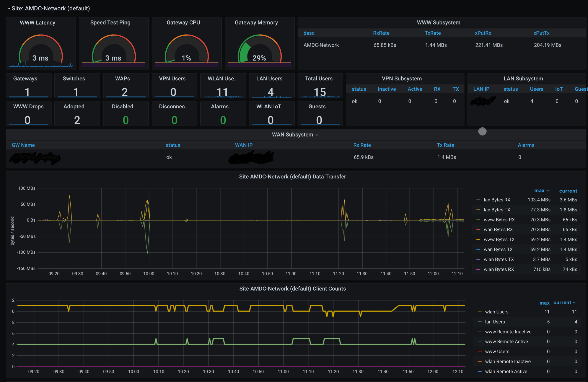The height and width of the screenshot is (382, 588).
Task: Click the Total Users stat panel
Action: tap(320, 85)
